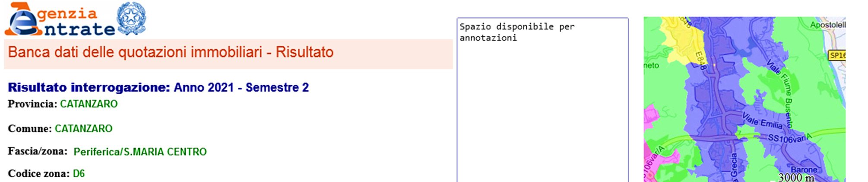Click the SP16 road badge on map
The width and height of the screenshot is (868, 182).
coord(837,55)
